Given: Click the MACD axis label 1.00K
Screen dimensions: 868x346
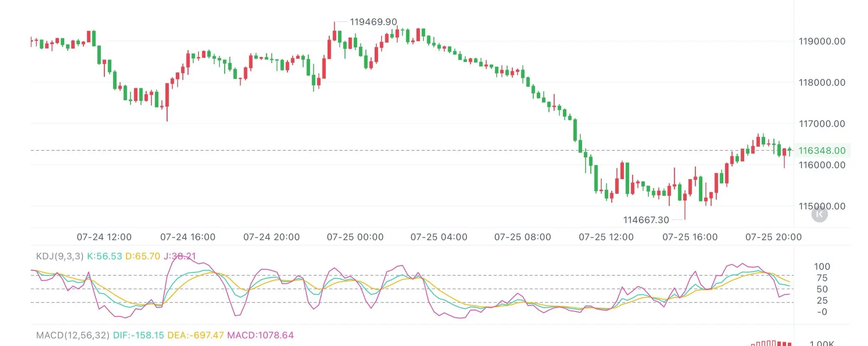Looking at the screenshot, I should [822, 343].
